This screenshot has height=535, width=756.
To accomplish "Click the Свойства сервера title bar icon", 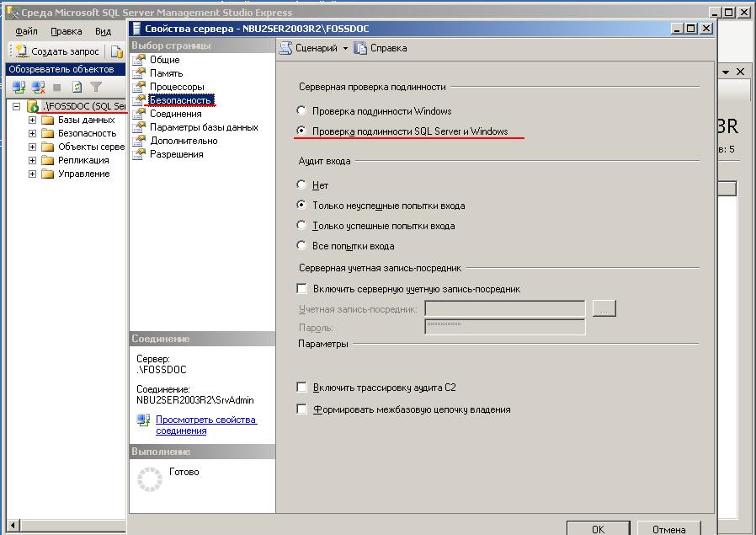I will (x=137, y=29).
